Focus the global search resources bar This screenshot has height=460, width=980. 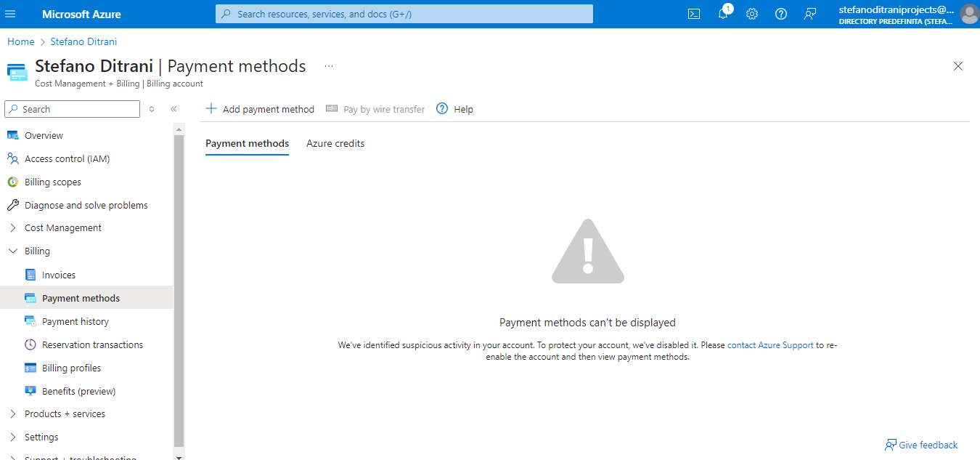click(x=404, y=14)
